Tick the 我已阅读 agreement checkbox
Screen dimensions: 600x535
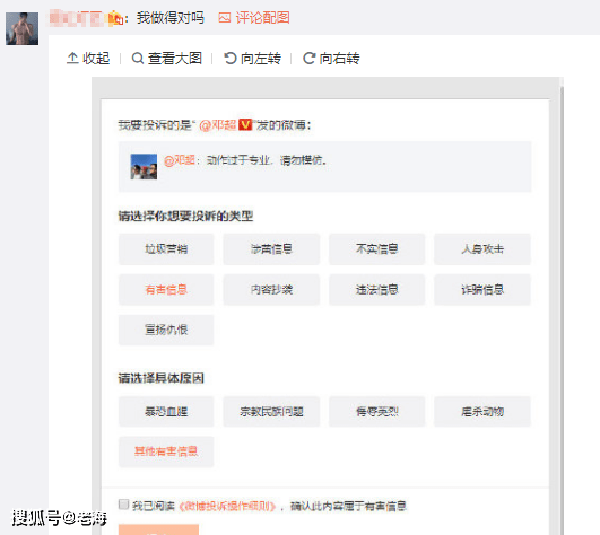[x=124, y=504]
